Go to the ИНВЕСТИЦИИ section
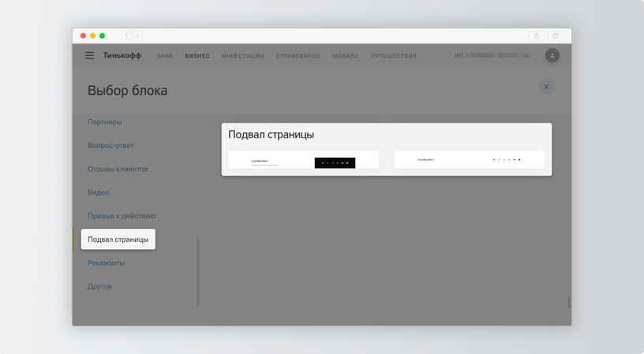The height and width of the screenshot is (354, 644). tap(243, 56)
